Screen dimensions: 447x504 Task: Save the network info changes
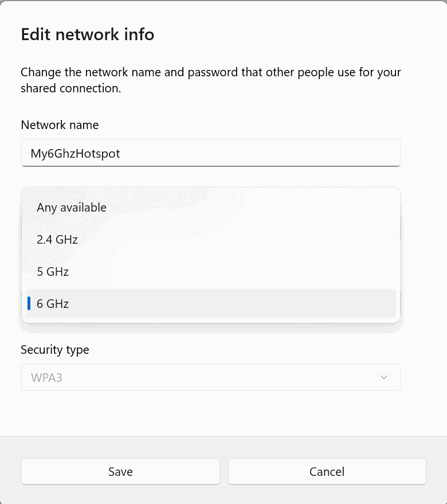coord(120,471)
